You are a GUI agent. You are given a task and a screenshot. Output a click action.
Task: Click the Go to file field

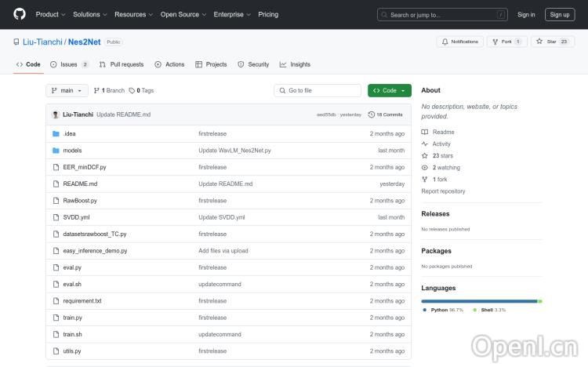tap(318, 90)
